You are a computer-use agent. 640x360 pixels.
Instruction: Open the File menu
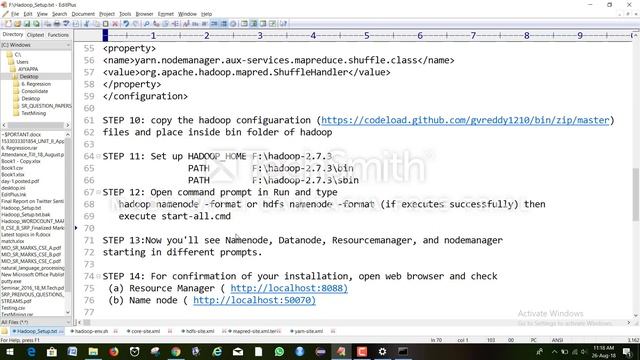[x=15, y=14]
